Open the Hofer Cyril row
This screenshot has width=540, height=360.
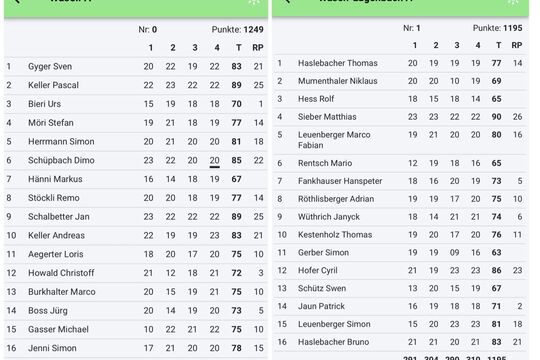(400, 270)
